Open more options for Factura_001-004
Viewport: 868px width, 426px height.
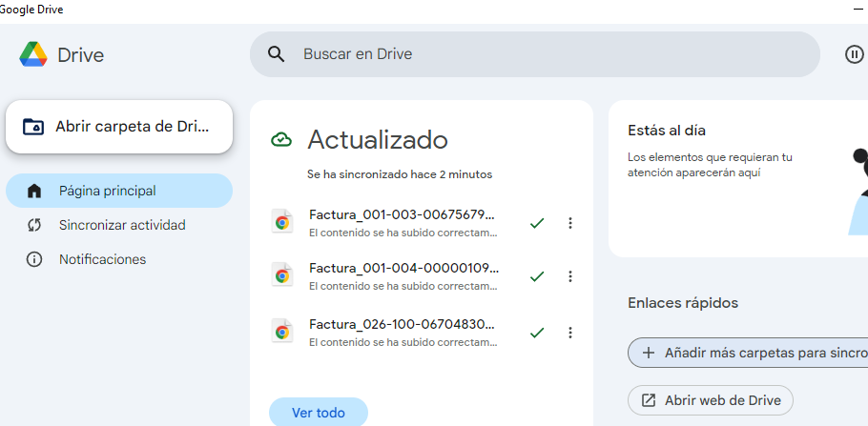[570, 276]
